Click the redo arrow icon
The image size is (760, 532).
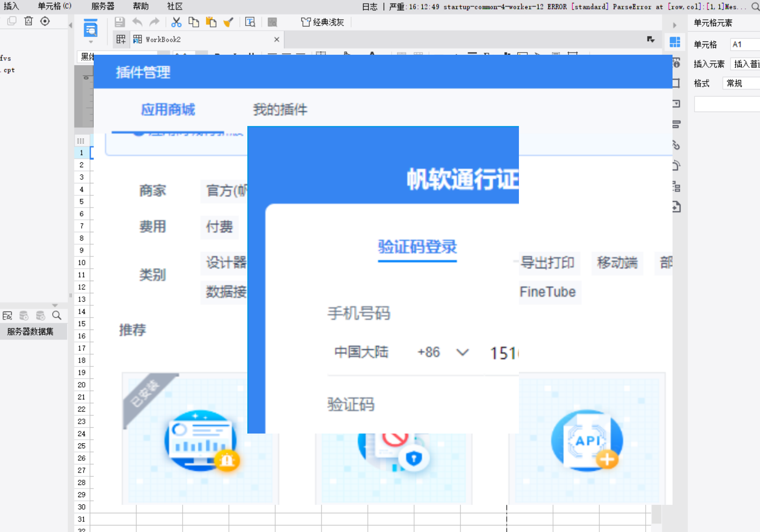154,22
